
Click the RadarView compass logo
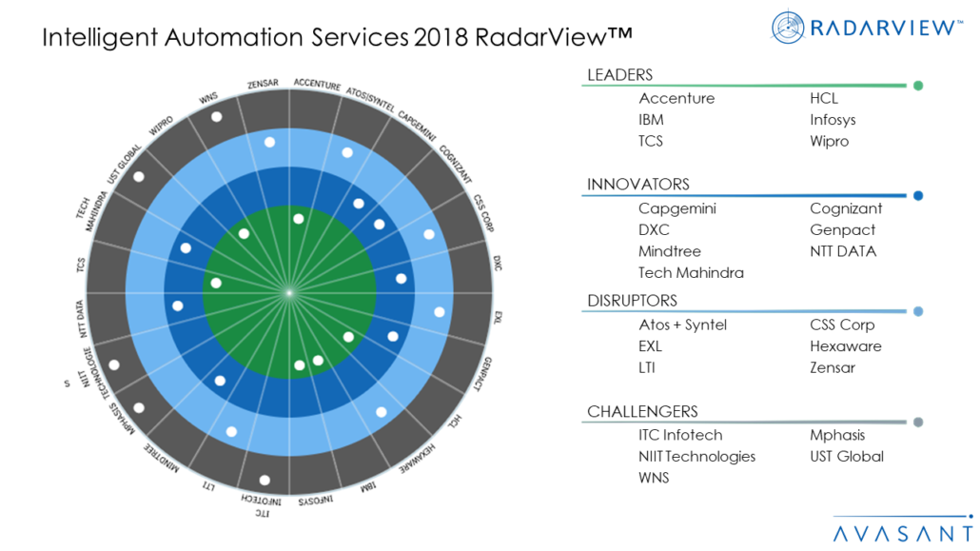[x=786, y=27]
